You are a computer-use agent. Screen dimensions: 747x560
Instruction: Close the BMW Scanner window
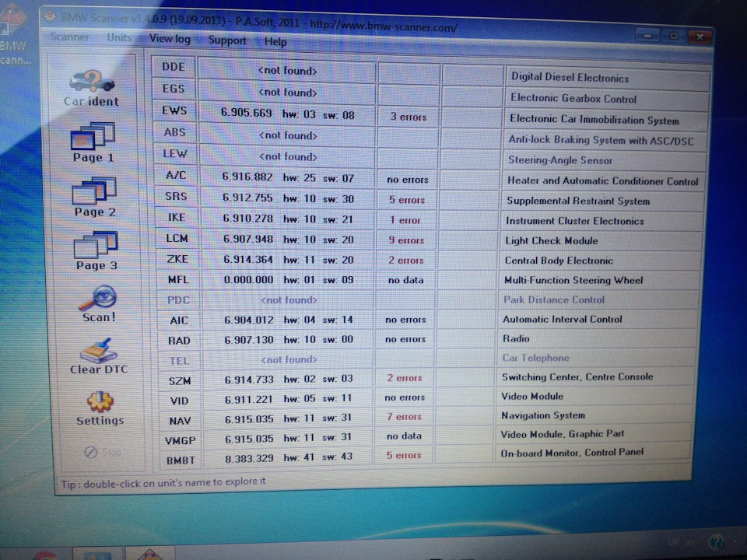[700, 37]
